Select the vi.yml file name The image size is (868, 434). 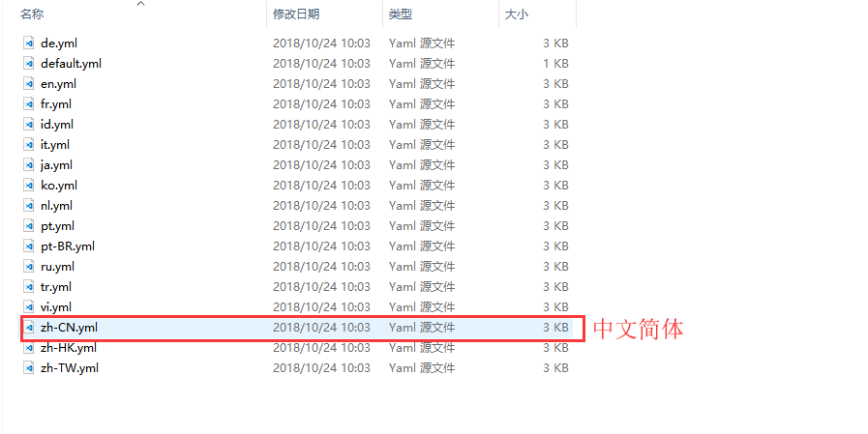click(x=55, y=307)
